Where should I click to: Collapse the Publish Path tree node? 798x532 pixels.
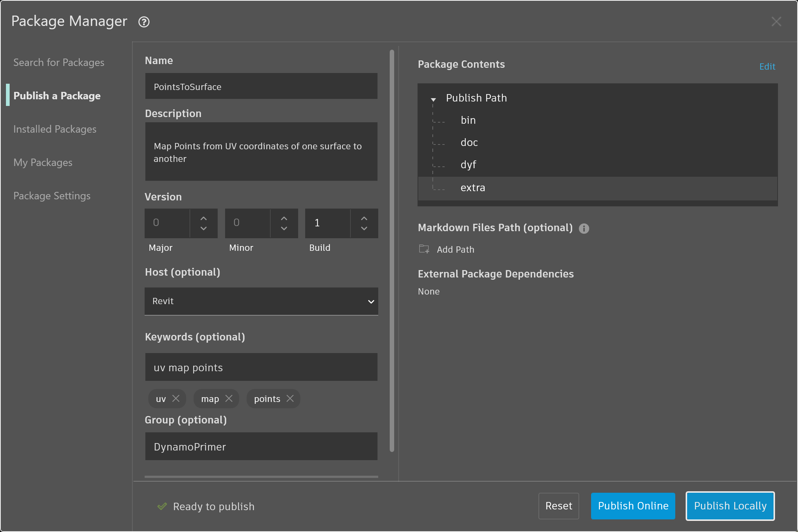pos(433,99)
